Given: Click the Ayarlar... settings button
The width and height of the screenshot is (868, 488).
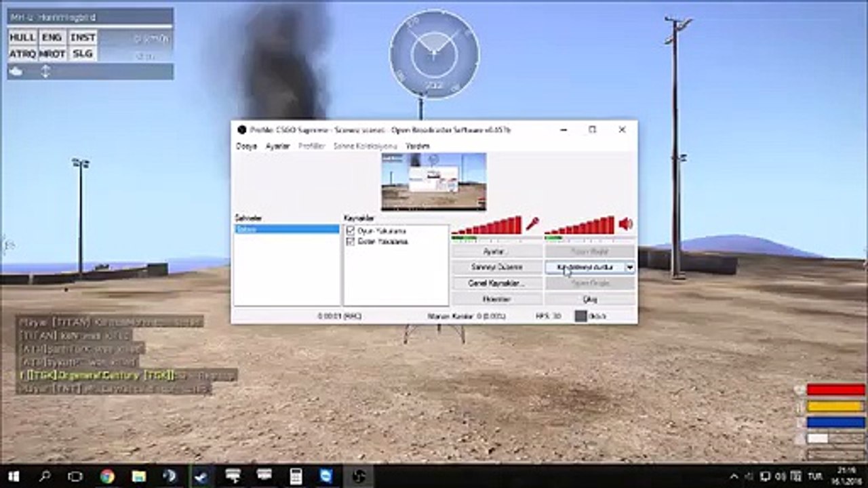Looking at the screenshot, I should (x=496, y=251).
